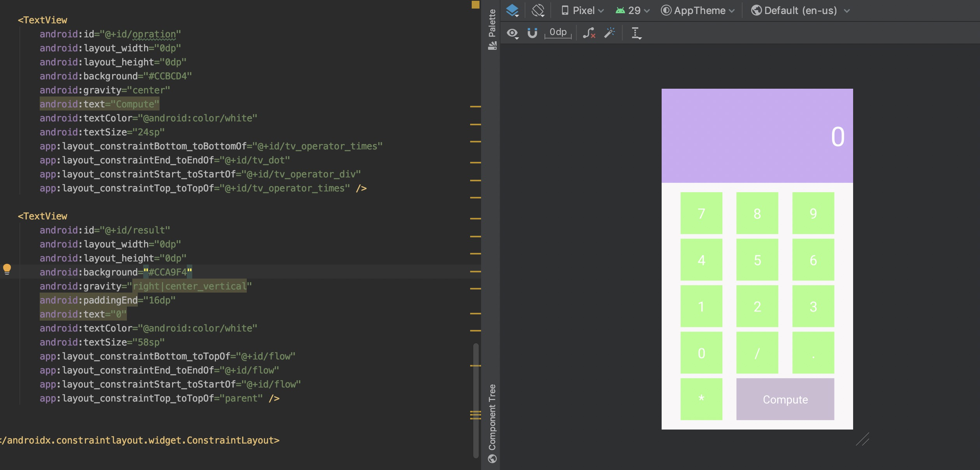Click the lightbulb intention icon in the gutter
The height and width of the screenshot is (470, 980).
[x=8, y=268]
